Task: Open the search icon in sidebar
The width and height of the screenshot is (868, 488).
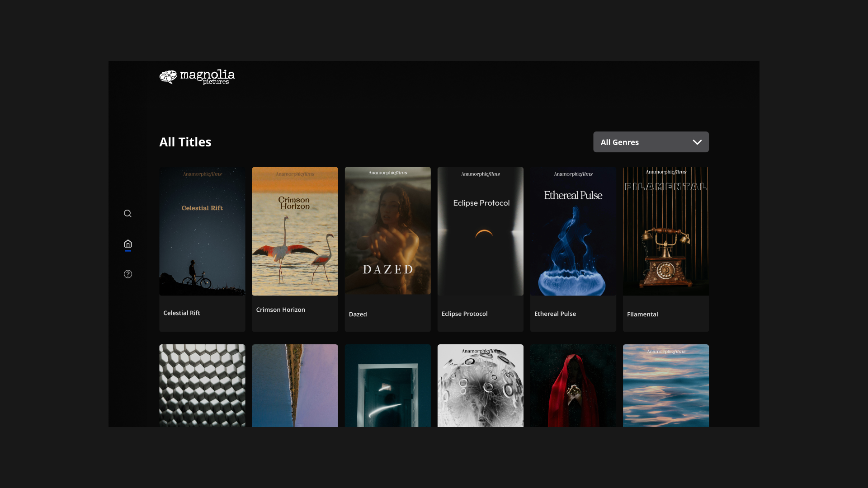Action: (127, 213)
